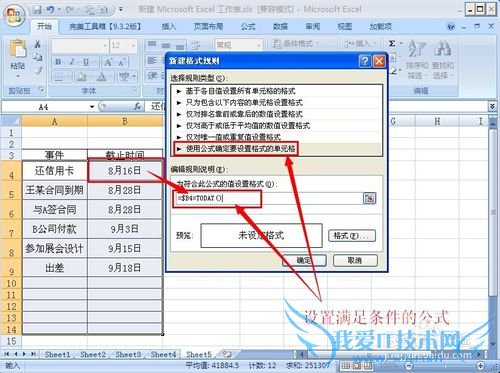Open the number format dropdown (常规)
This screenshot has width=500, height=373.
click(x=259, y=45)
